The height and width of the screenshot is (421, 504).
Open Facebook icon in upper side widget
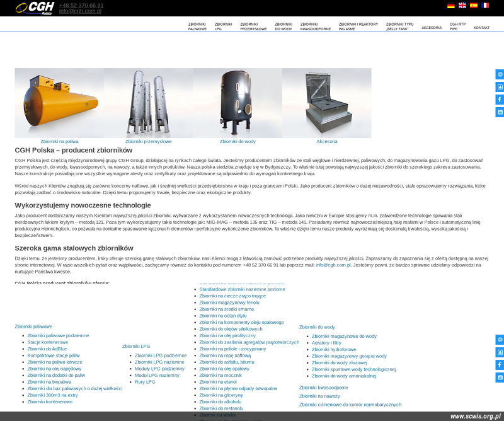click(500, 100)
